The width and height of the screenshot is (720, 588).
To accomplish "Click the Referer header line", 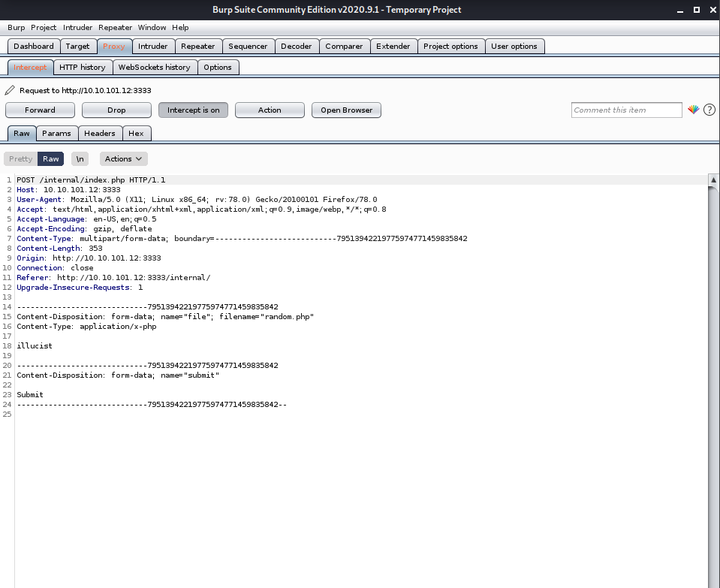I will pyautogui.click(x=114, y=277).
